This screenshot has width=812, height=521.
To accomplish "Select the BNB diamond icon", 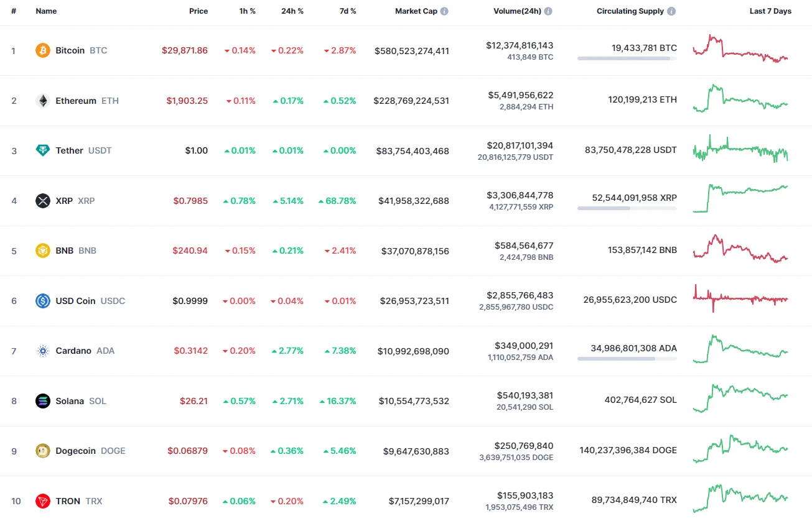I will click(x=42, y=251).
